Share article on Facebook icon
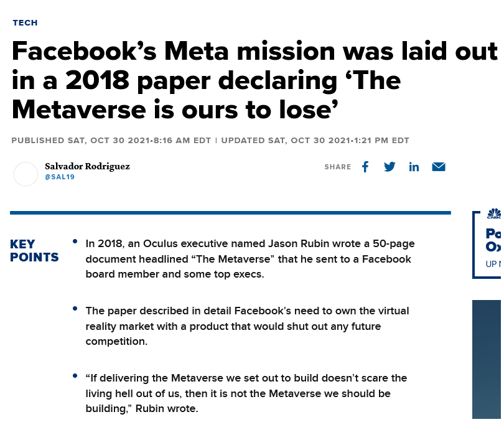 pos(365,167)
